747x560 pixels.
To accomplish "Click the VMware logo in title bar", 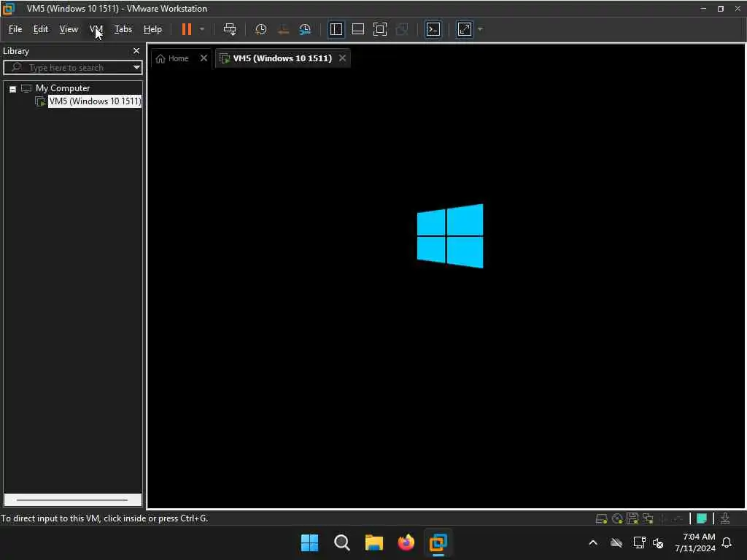I will coord(8,9).
